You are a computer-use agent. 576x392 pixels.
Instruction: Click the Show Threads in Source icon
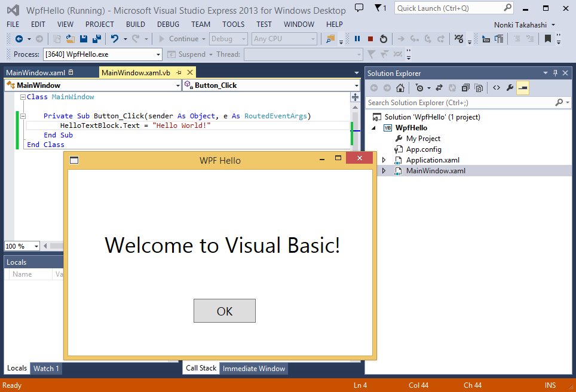(459, 39)
